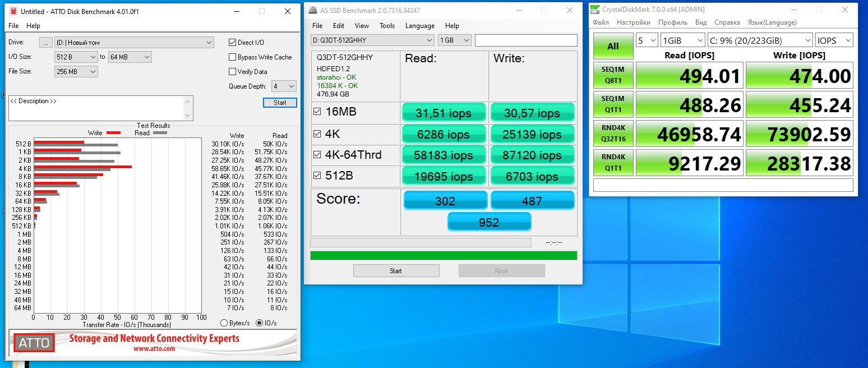The width and height of the screenshot is (868, 368).
Task: Open the Queue Depth dropdown
Action: 284,86
